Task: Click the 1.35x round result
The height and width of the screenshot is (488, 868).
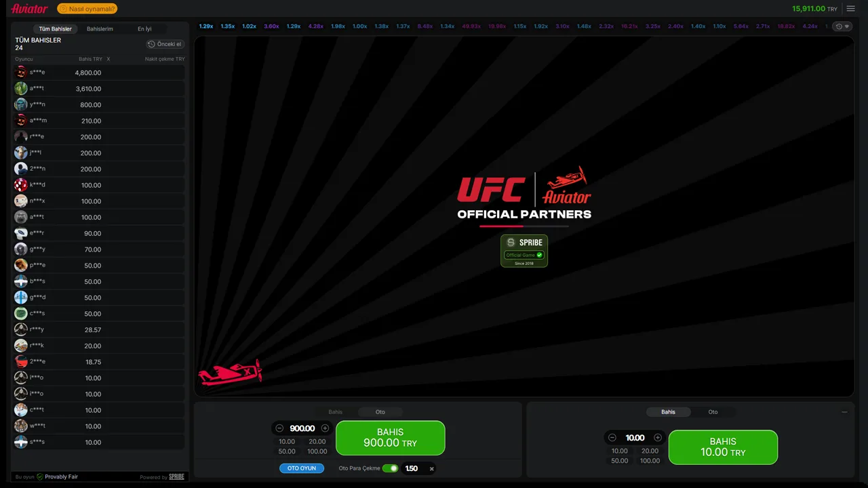Action: tap(228, 26)
